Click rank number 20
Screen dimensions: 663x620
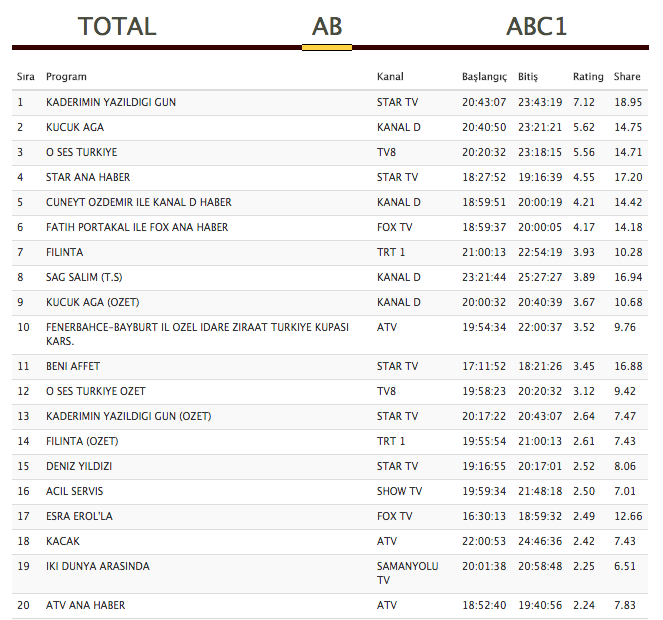(x=23, y=605)
